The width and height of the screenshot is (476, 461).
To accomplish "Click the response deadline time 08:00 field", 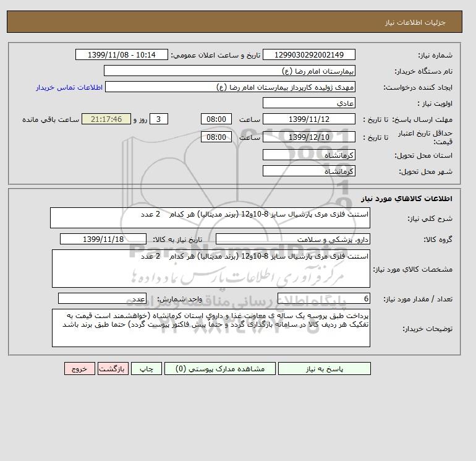I will (x=216, y=119).
